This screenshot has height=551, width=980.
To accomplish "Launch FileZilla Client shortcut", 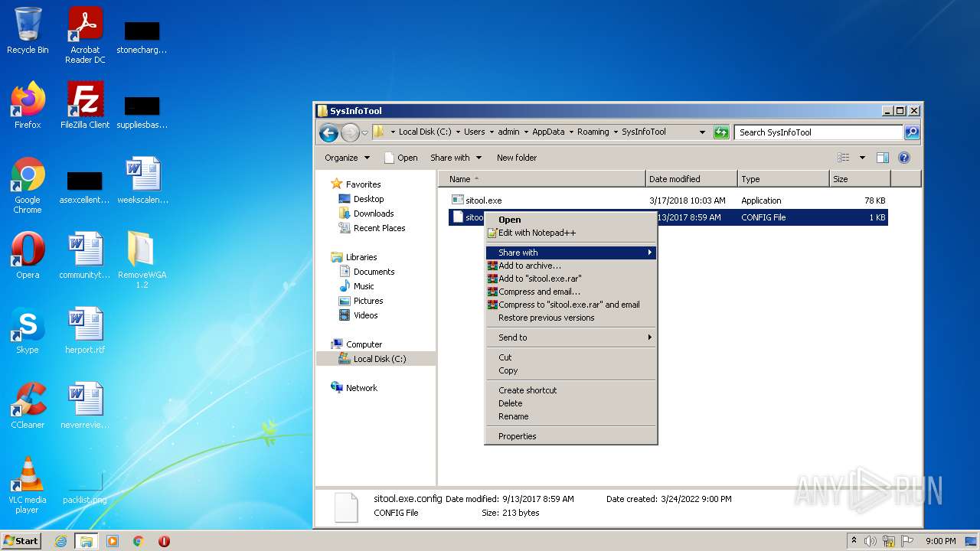I will (x=85, y=105).
